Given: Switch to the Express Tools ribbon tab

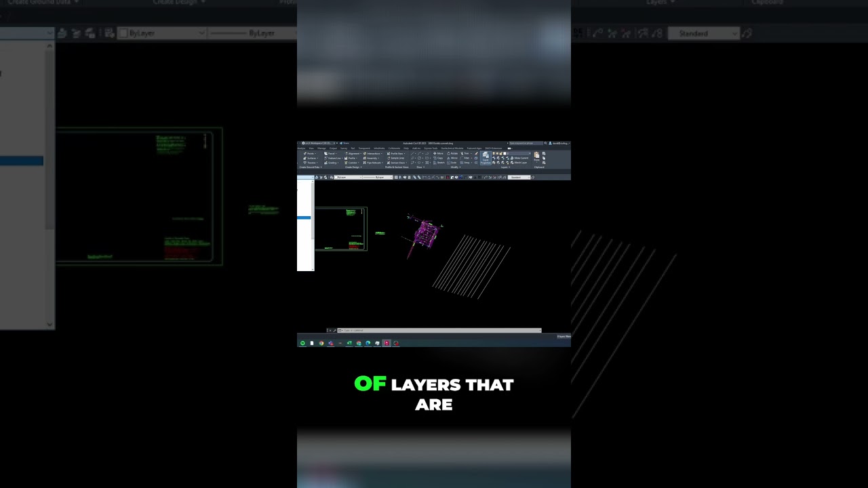Looking at the screenshot, I should click(430, 148).
